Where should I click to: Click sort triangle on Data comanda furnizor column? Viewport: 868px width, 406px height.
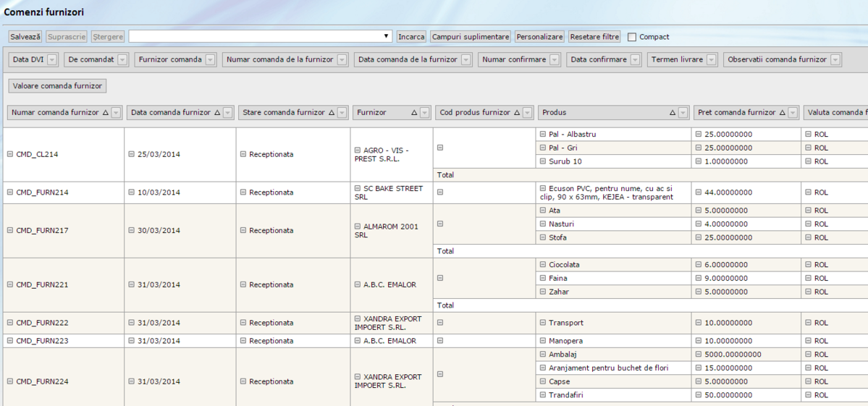click(x=217, y=113)
